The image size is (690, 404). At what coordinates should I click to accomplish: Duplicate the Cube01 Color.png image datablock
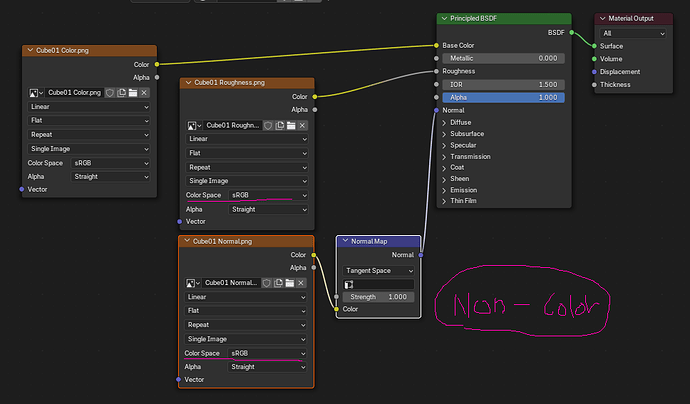tap(121, 93)
